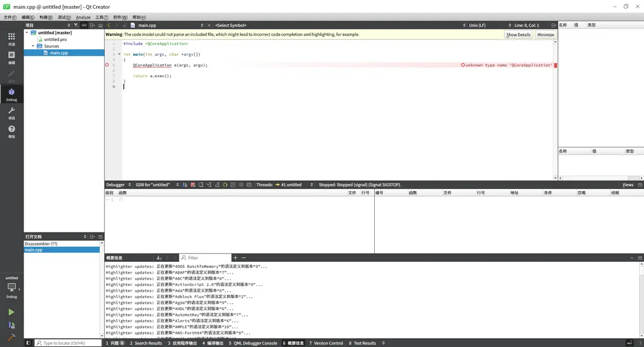The height and width of the screenshot is (347, 644).
Task: Switch to Search Results pane tab
Action: (x=146, y=343)
